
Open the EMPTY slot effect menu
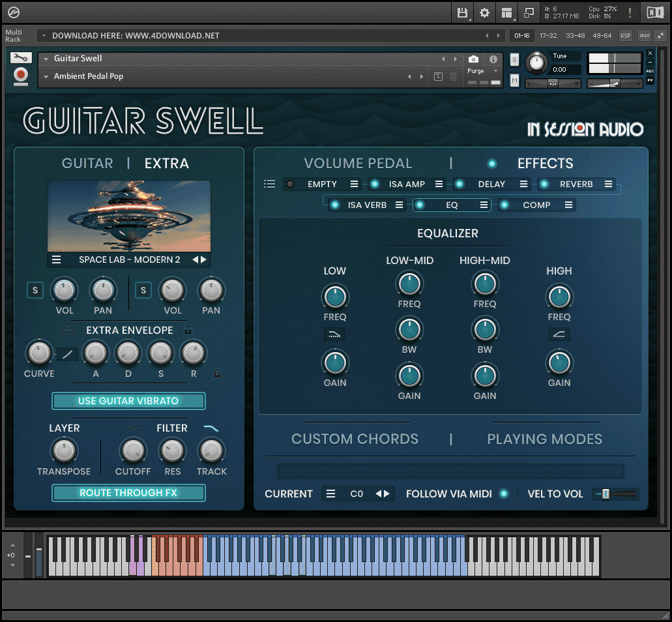(x=354, y=185)
